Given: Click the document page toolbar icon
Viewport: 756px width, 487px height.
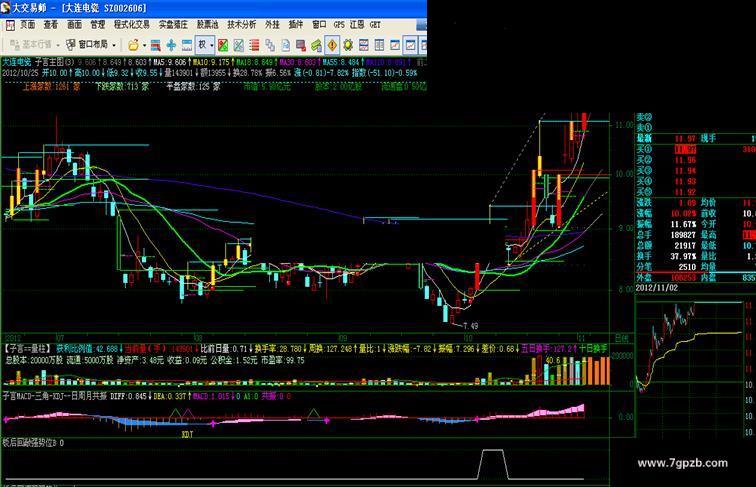Looking at the screenshot, I should tap(285, 45).
